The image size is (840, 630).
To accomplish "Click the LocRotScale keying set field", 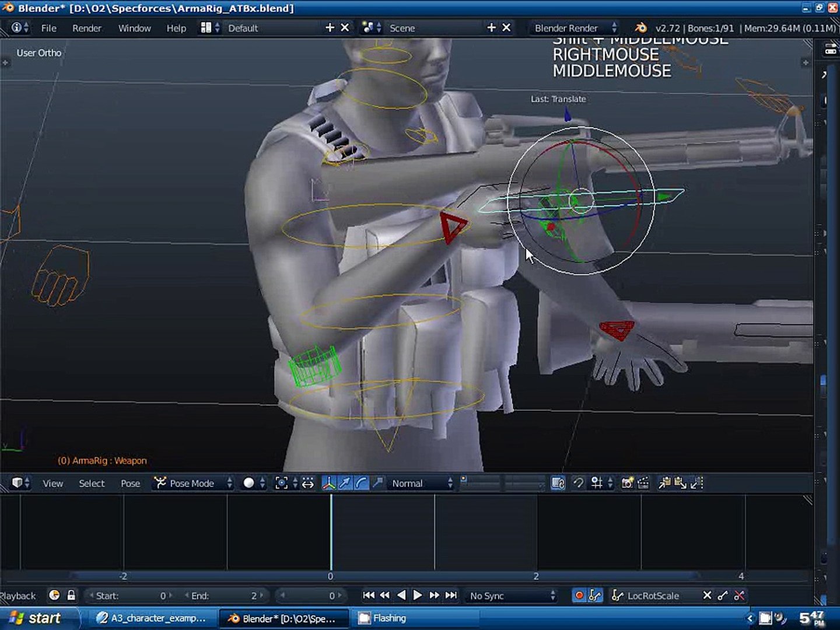I will pyautogui.click(x=653, y=596).
